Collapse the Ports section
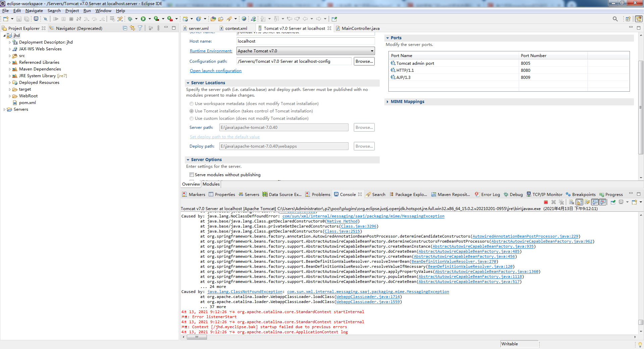 [387, 38]
